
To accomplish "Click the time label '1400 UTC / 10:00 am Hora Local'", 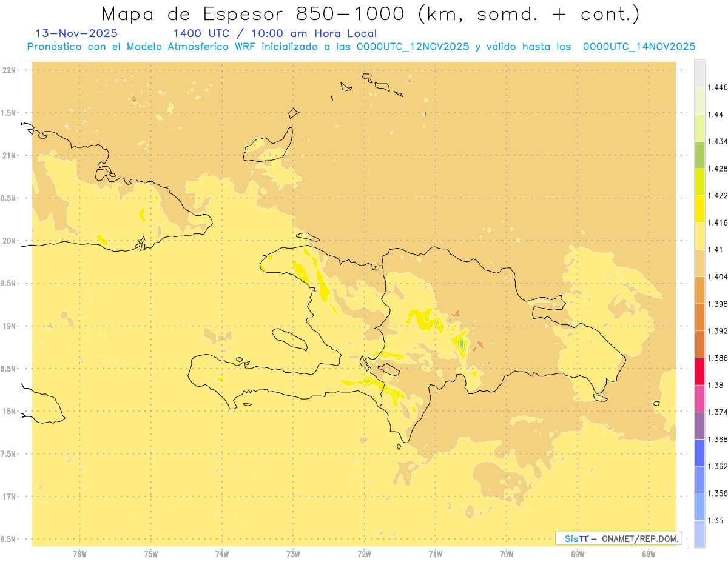I will click(275, 33).
